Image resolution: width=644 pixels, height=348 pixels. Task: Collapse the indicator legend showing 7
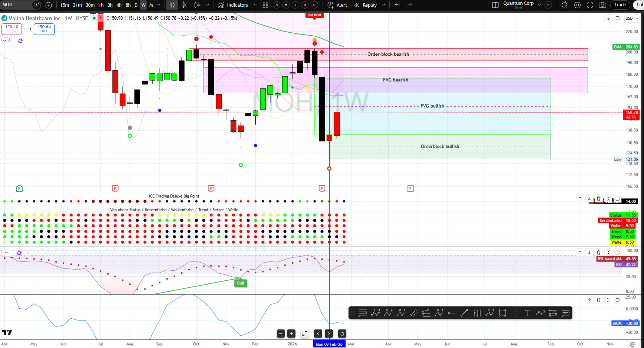pyautogui.click(x=7, y=40)
